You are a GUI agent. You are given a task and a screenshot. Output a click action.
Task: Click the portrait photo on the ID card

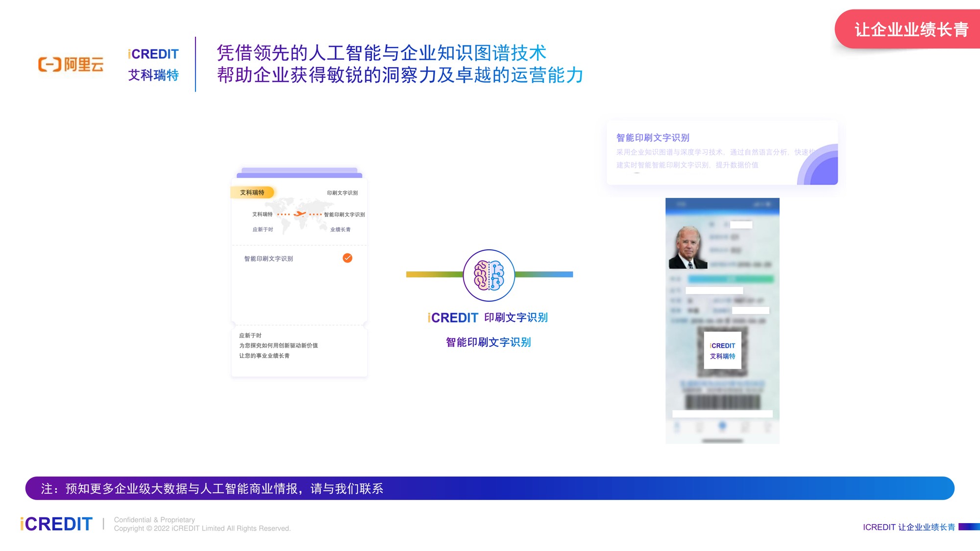(688, 247)
